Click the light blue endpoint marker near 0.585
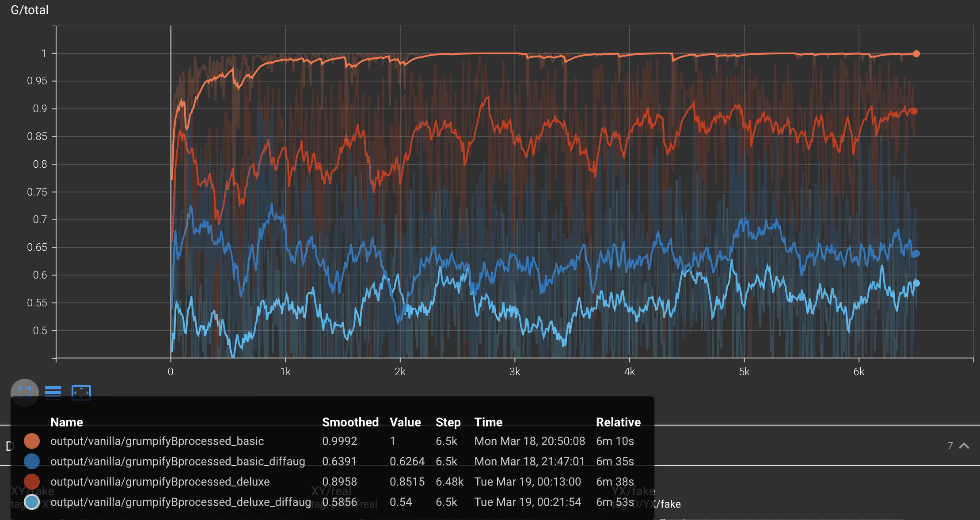 [x=916, y=283]
